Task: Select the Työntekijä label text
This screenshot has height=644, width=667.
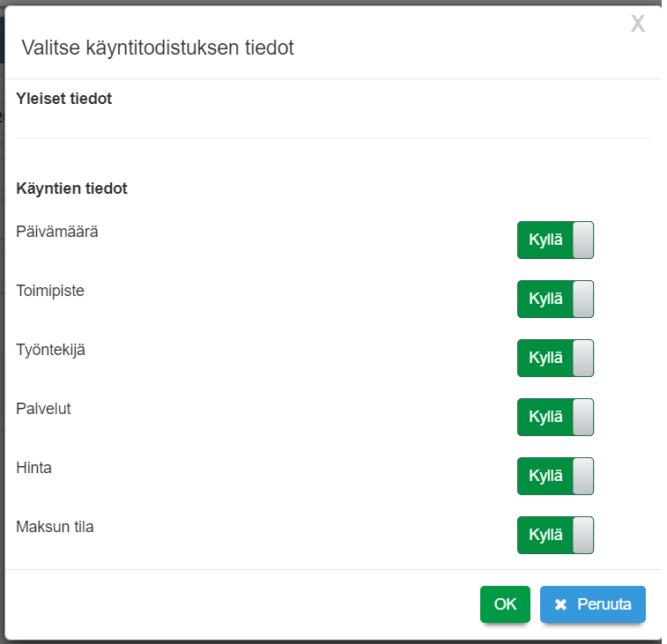Action: [51, 350]
